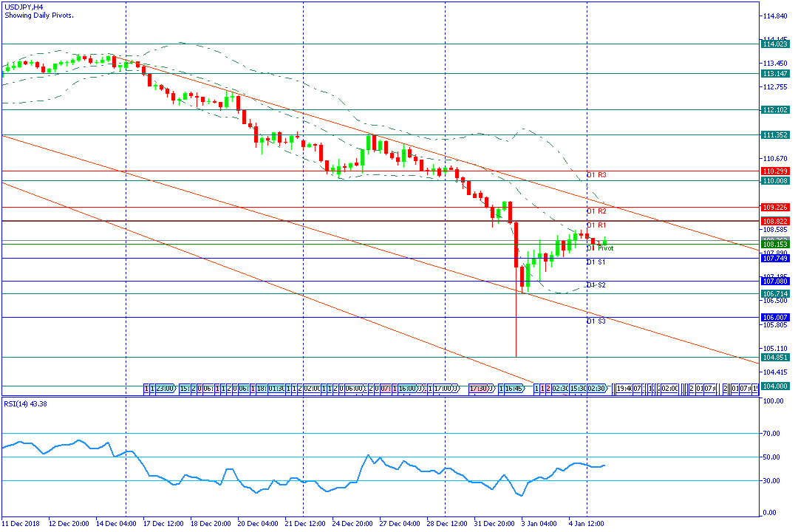Click the blue 107.749 price tag

pyautogui.click(x=774, y=259)
